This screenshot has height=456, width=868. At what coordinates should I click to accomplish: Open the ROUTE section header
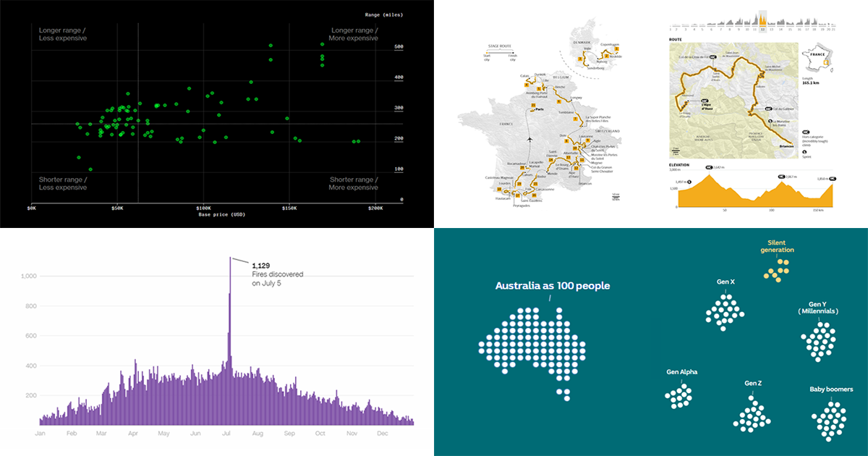(x=674, y=39)
